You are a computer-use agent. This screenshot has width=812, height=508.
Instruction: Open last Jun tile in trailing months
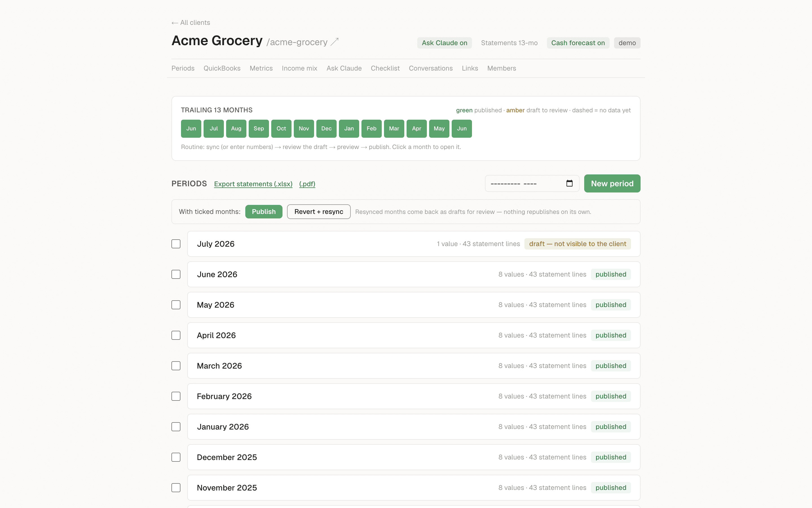(x=462, y=129)
